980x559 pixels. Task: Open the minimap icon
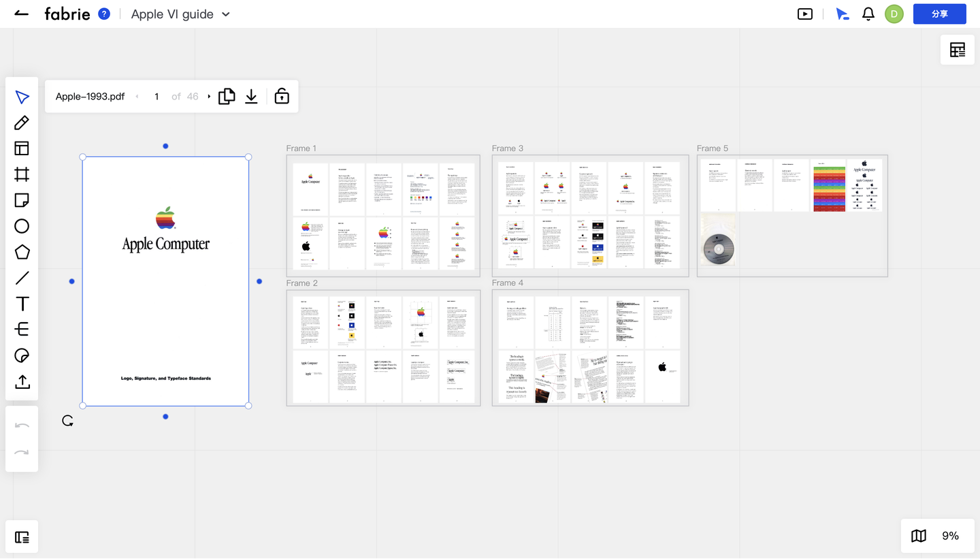(919, 536)
